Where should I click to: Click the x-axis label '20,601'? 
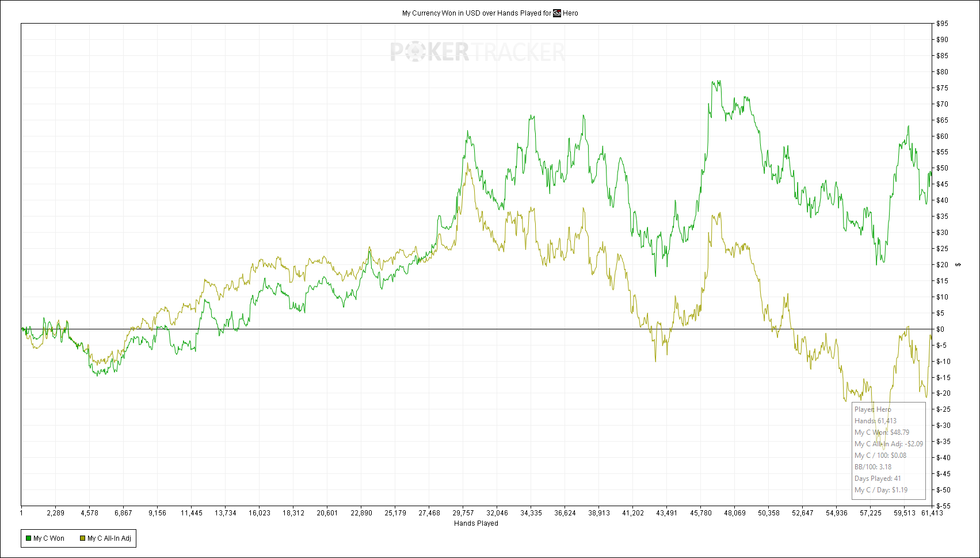tap(327, 513)
